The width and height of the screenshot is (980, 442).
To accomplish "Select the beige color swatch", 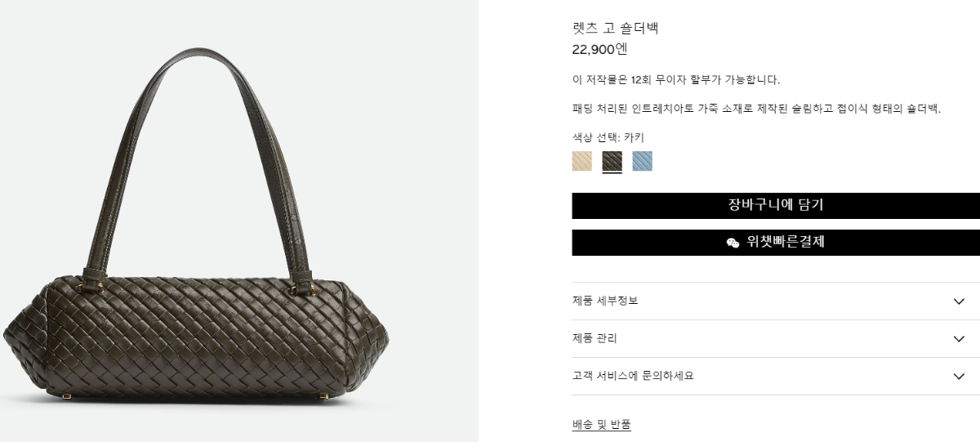I will (x=581, y=161).
